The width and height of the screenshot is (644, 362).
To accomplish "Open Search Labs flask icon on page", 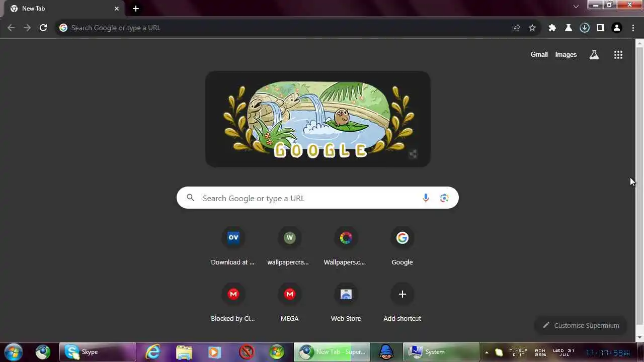I will point(594,55).
